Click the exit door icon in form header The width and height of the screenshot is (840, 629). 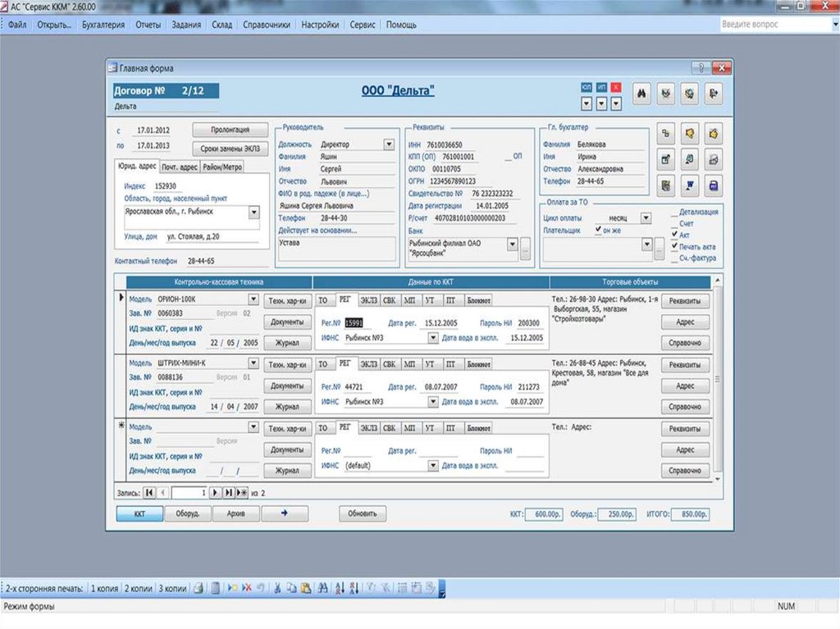(714, 94)
